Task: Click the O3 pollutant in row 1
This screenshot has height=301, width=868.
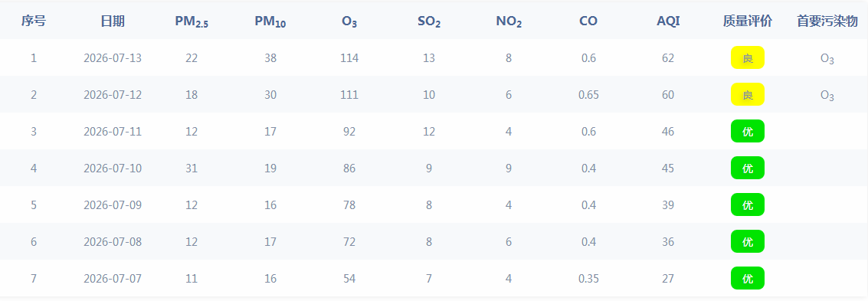Action: (x=827, y=59)
